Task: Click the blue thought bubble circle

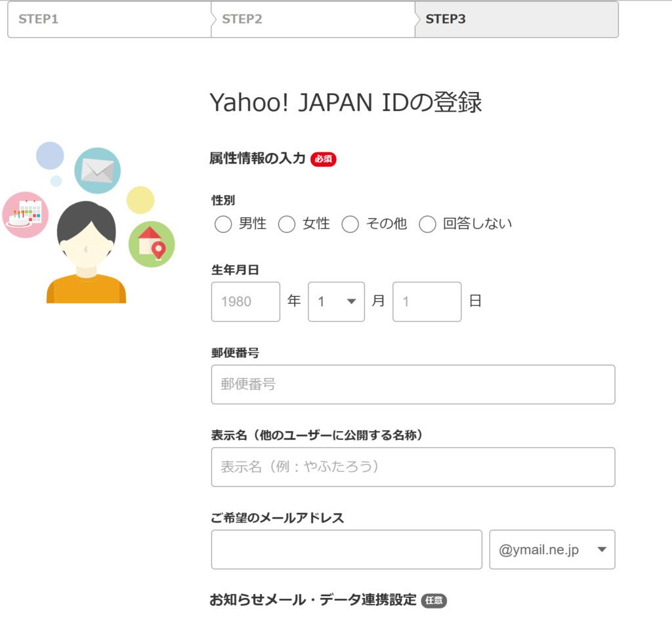Action: [x=51, y=156]
